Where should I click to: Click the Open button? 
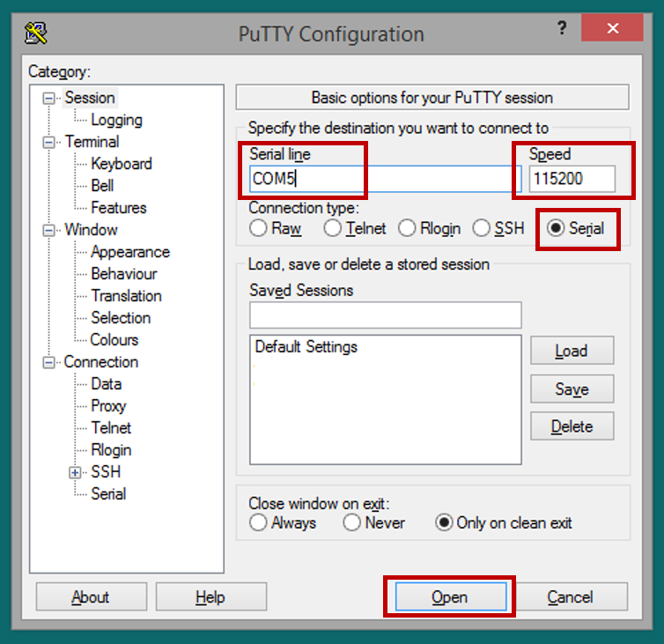[451, 596]
